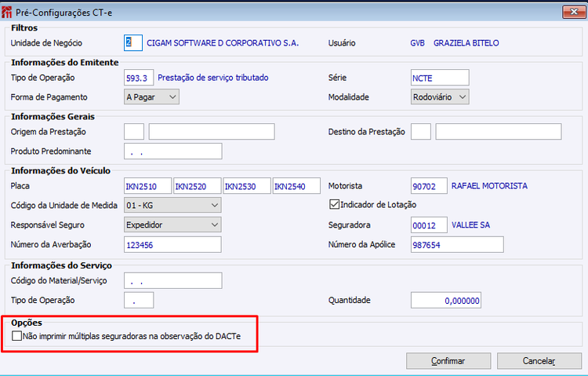The width and height of the screenshot is (588, 376).
Task: Open the Forma de Pagamento dropdown
Action: (x=151, y=97)
